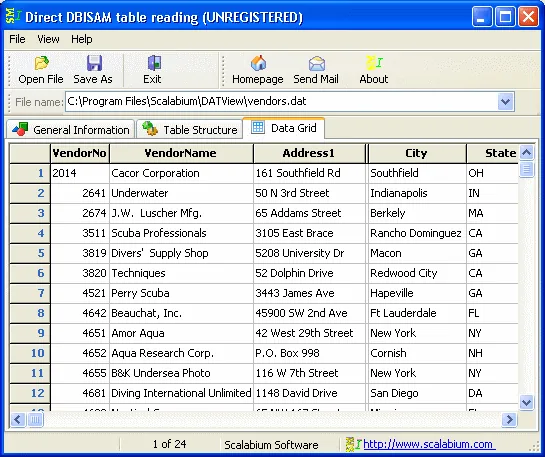Image resolution: width=545 pixels, height=457 pixels.
Task: Open the Homepage house icon
Action: pyautogui.click(x=258, y=63)
